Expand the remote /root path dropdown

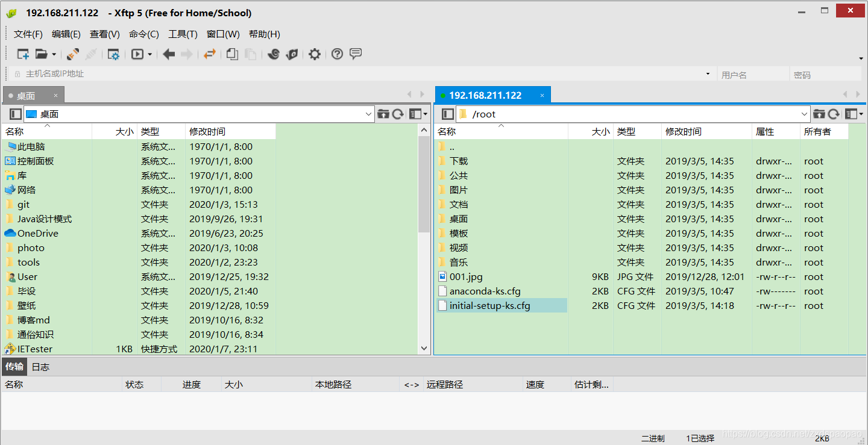(804, 114)
